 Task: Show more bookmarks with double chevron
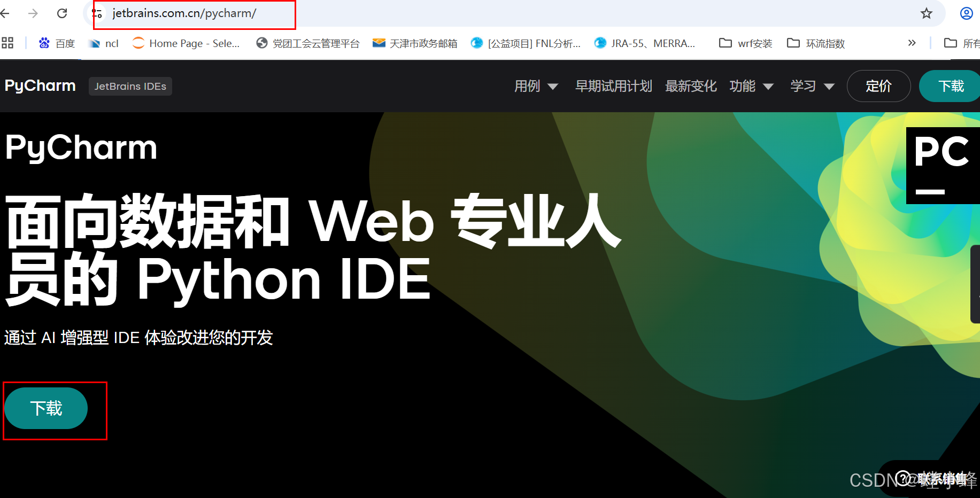(912, 43)
